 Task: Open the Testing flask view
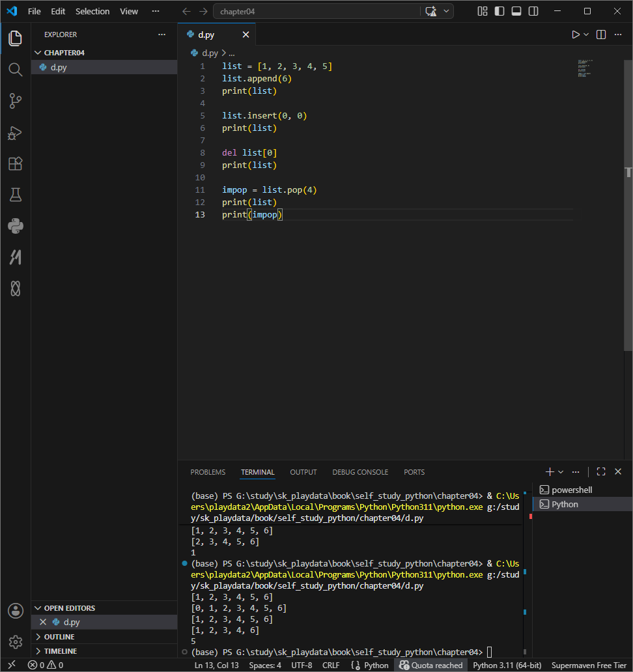[16, 195]
